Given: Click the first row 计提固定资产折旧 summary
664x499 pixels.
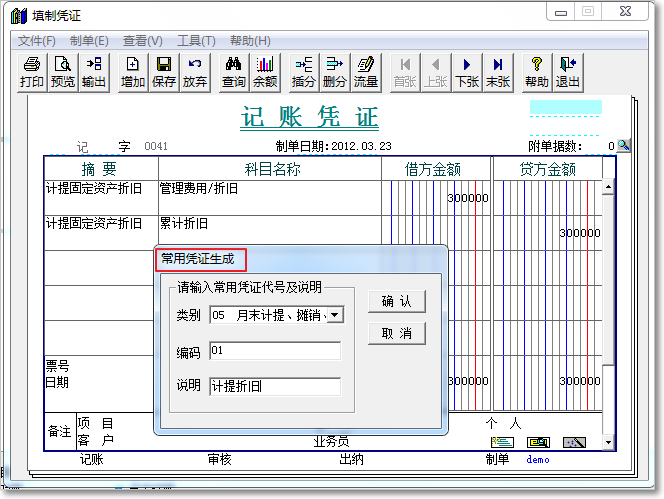Looking at the screenshot, I should point(101,198).
